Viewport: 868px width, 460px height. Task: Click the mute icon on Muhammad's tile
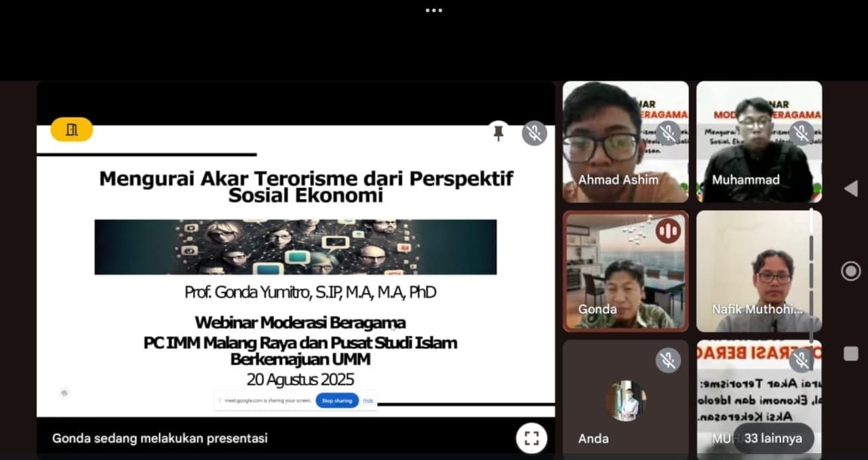801,133
